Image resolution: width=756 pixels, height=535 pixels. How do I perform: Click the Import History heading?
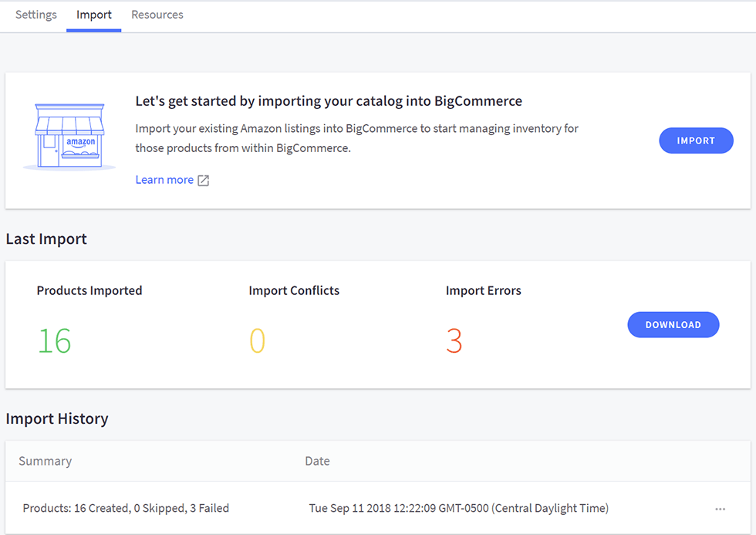click(x=57, y=418)
